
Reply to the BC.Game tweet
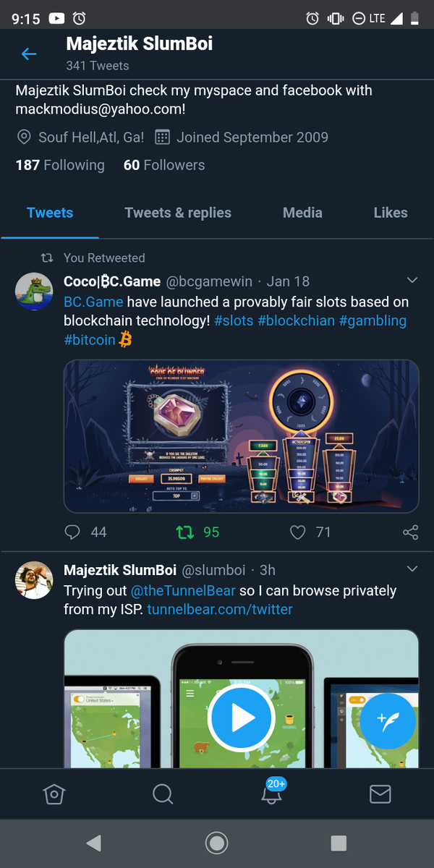(x=72, y=532)
